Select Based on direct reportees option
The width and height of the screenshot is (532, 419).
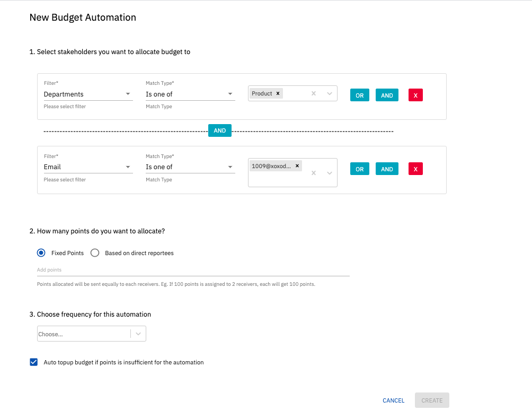click(x=95, y=253)
